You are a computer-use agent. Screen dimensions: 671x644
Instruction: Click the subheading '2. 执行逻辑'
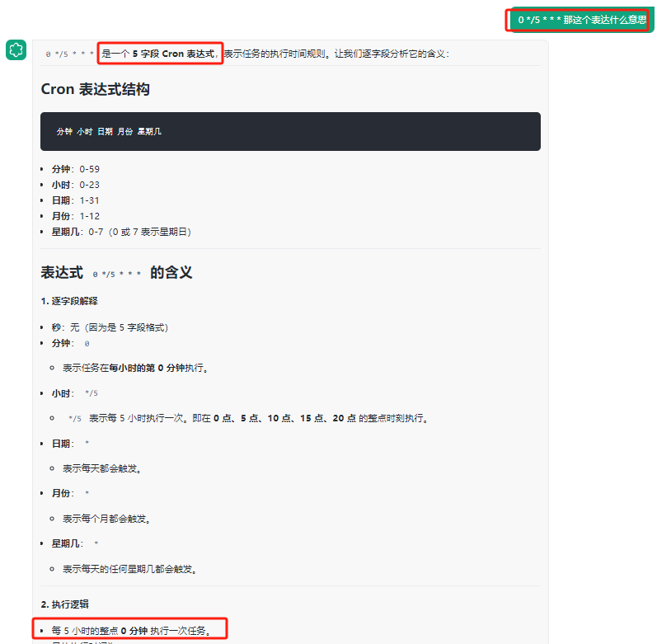[x=64, y=604]
